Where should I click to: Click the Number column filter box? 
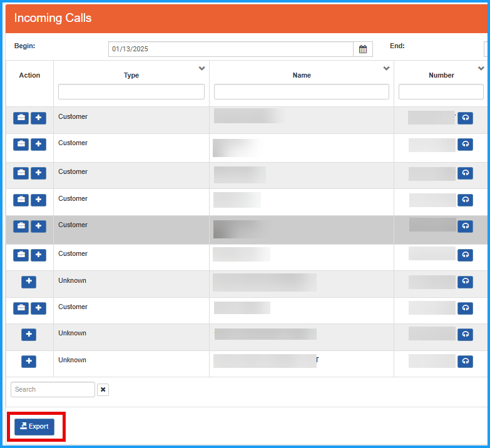click(441, 92)
